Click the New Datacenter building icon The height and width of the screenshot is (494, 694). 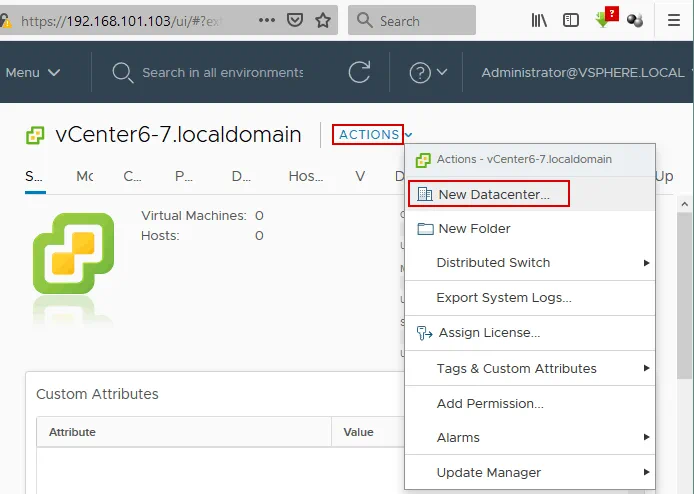click(x=425, y=194)
